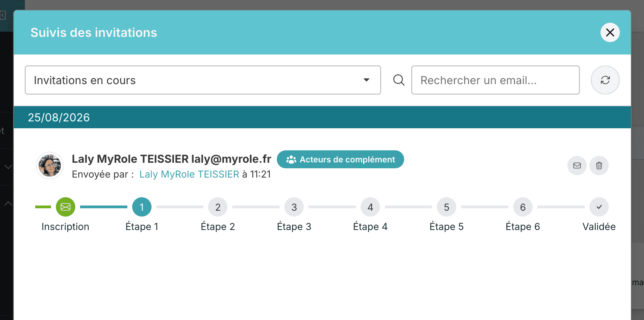
Task: Expand sidebar chevron down behind the dialog
Action: [x=8, y=167]
